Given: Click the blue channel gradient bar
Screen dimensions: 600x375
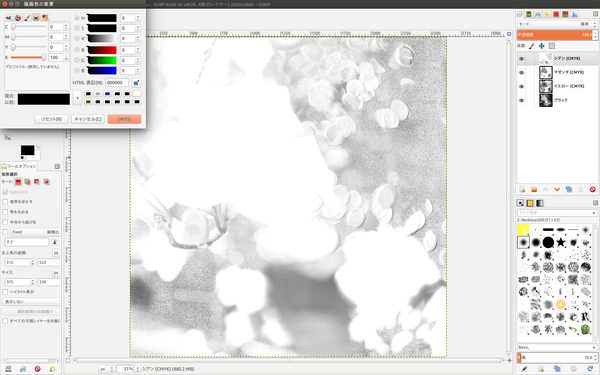Looking at the screenshot, I should coord(102,70).
